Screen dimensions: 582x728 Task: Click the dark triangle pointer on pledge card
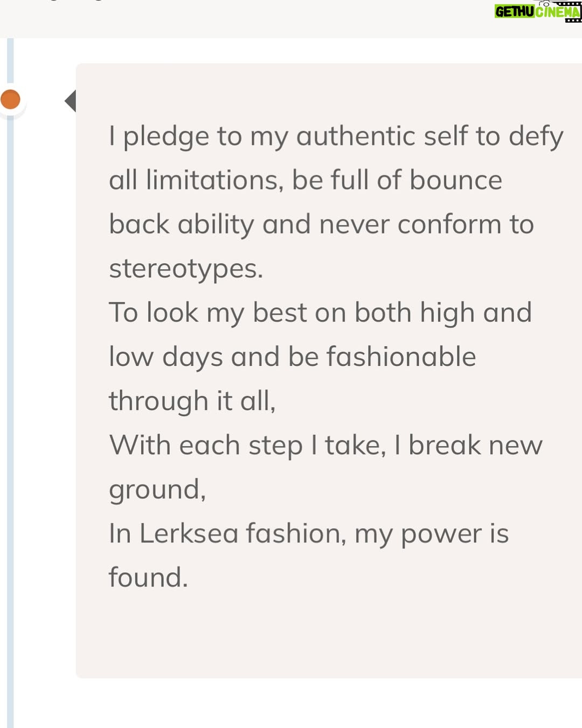pos(70,101)
